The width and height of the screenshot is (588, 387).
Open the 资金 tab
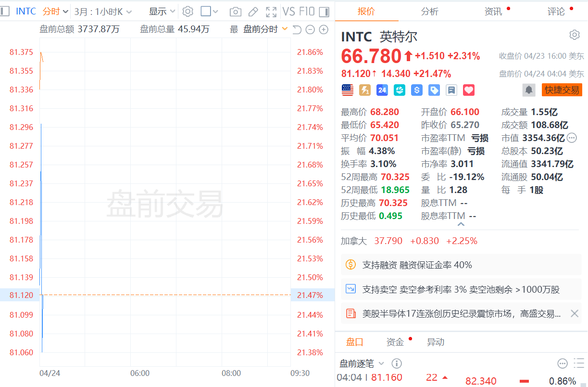tap(395, 342)
